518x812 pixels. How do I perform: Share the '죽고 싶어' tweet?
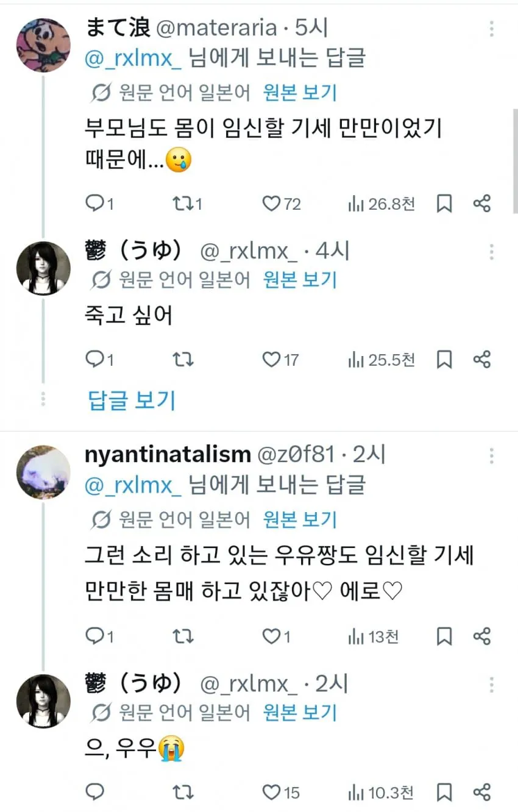coord(481,360)
